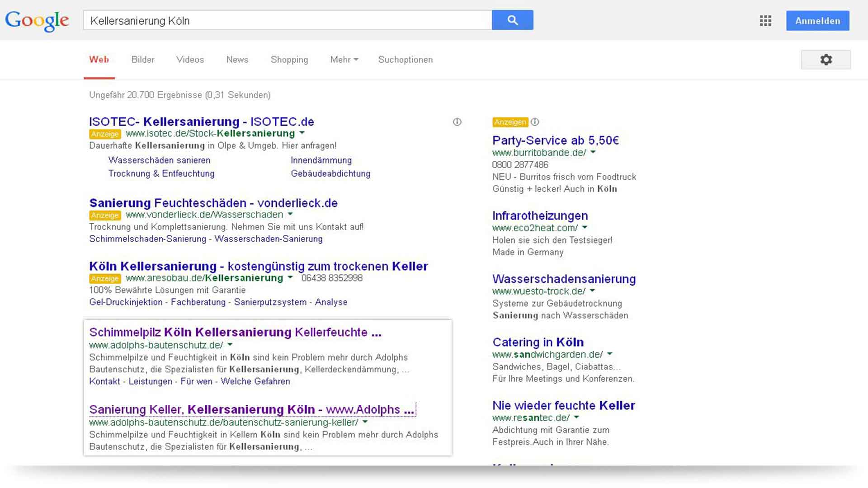Open the settings gear button
Screen dimensions: 868x488
[x=826, y=60]
